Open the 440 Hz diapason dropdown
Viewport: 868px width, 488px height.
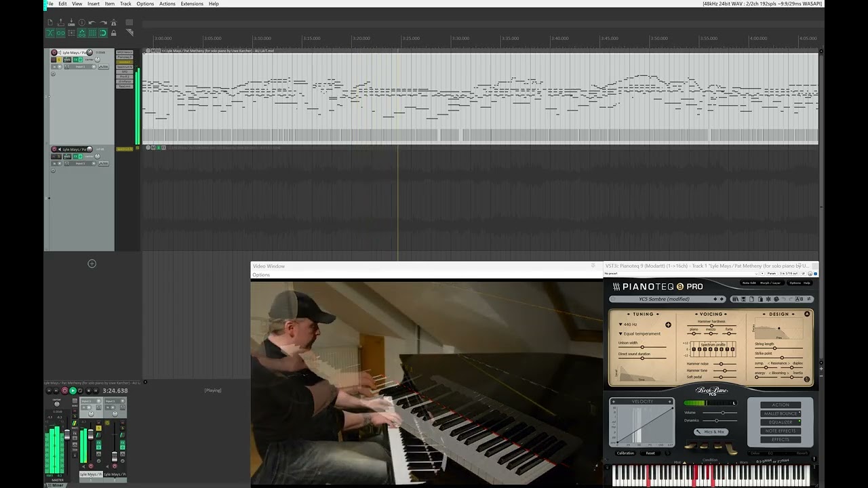pos(628,325)
